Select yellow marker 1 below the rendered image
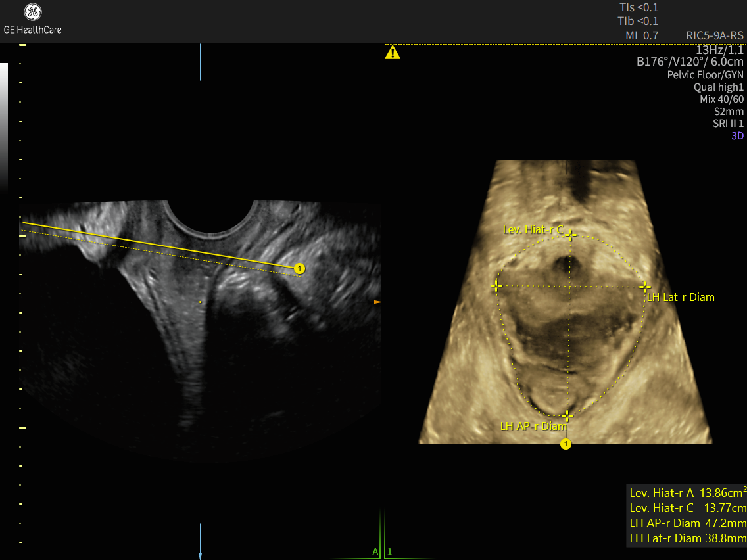 click(566, 444)
